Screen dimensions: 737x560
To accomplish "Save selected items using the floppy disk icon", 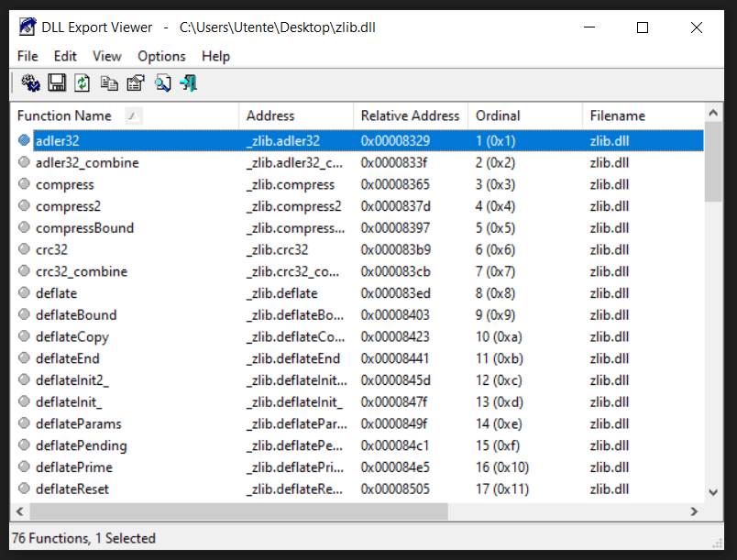I will (x=55, y=82).
